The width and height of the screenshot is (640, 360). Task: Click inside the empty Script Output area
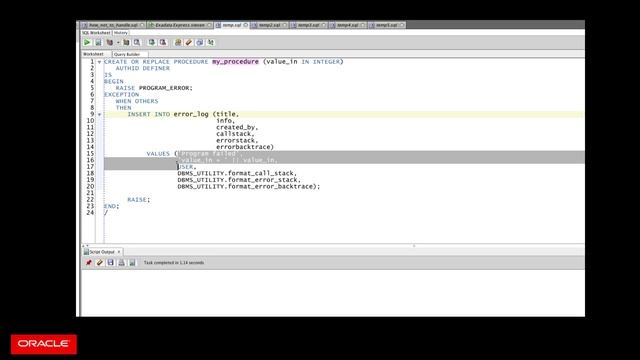(x=333, y=292)
